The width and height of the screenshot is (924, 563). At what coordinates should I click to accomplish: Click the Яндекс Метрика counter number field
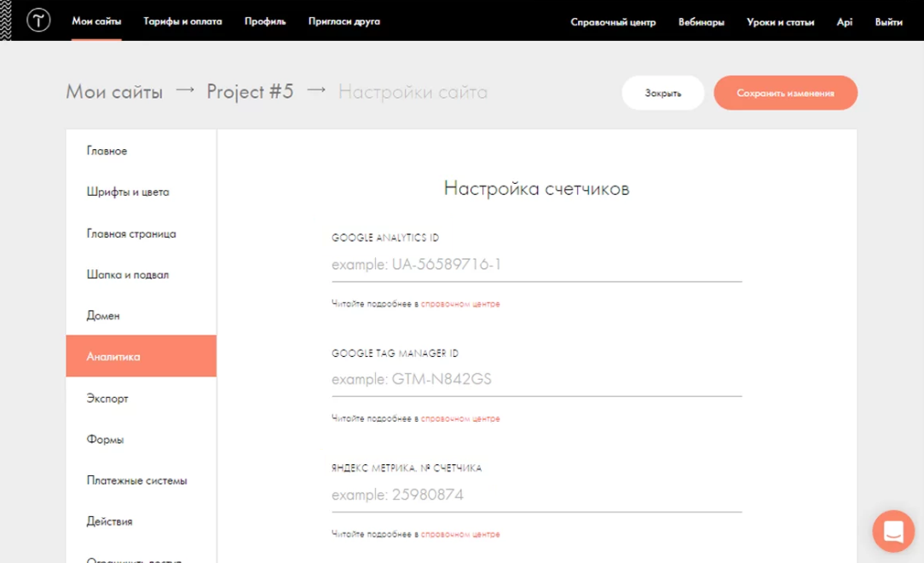coord(536,495)
